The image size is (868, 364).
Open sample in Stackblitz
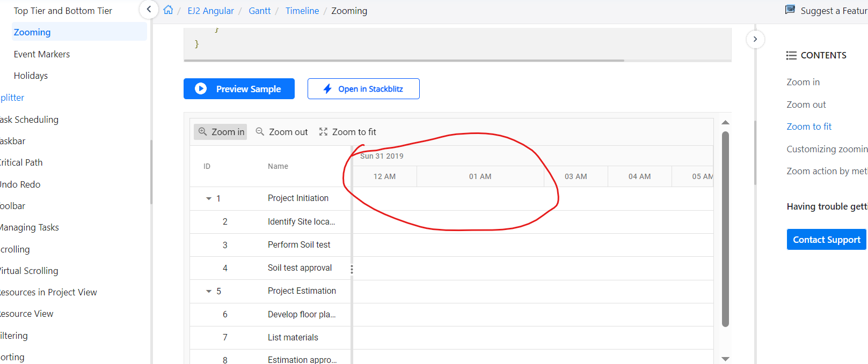(x=363, y=89)
